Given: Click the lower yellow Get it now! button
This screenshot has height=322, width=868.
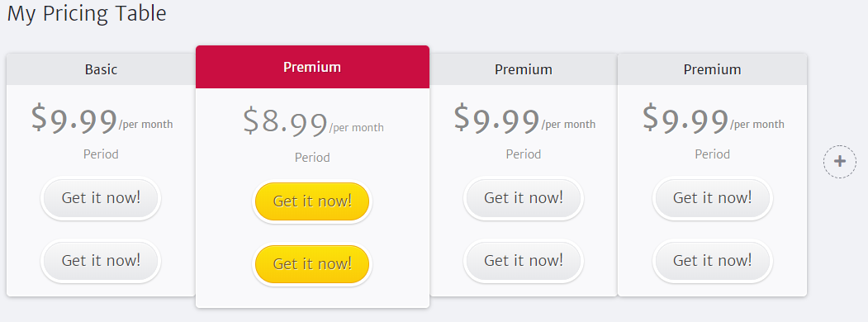Looking at the screenshot, I should point(312,264).
